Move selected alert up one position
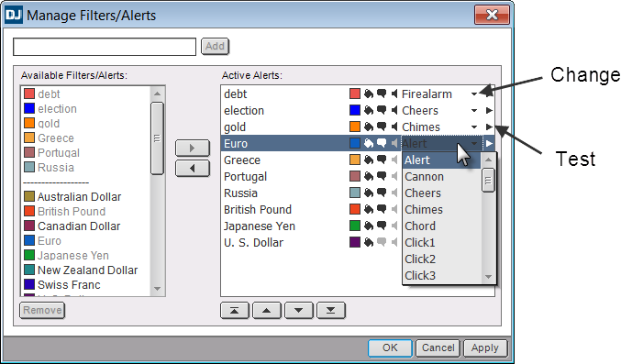The image size is (621, 364). (x=267, y=311)
